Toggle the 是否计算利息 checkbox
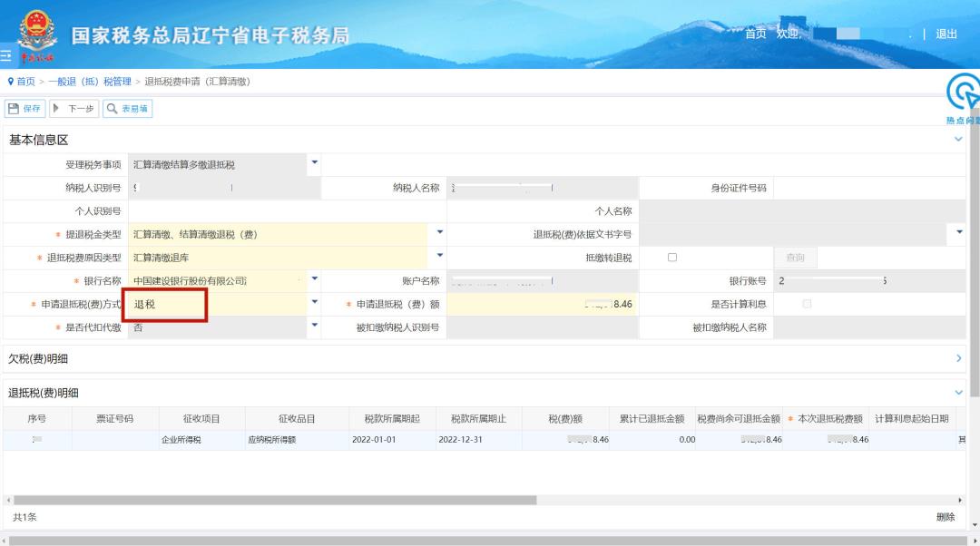This screenshot has height=546, width=980. pyautogui.click(x=807, y=304)
